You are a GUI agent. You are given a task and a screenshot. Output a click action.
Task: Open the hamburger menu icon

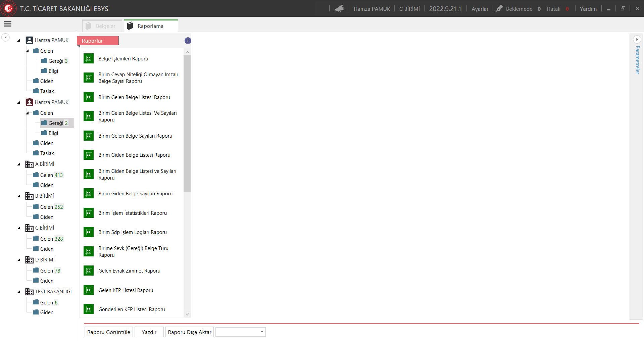tap(7, 24)
